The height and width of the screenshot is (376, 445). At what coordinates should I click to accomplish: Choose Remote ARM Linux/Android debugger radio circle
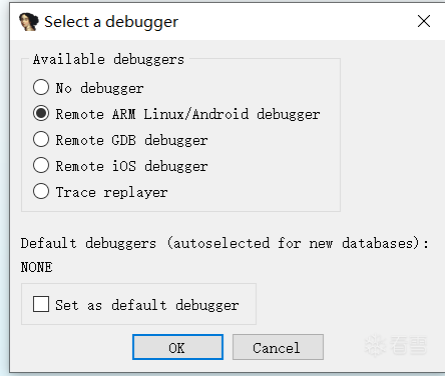coord(41,113)
